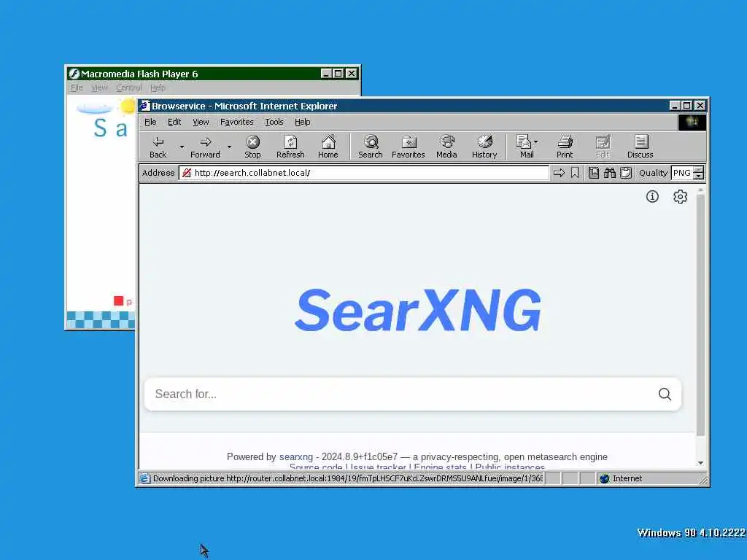Follow the searxng link in the footer
The width and height of the screenshot is (747, 560).
(296, 456)
